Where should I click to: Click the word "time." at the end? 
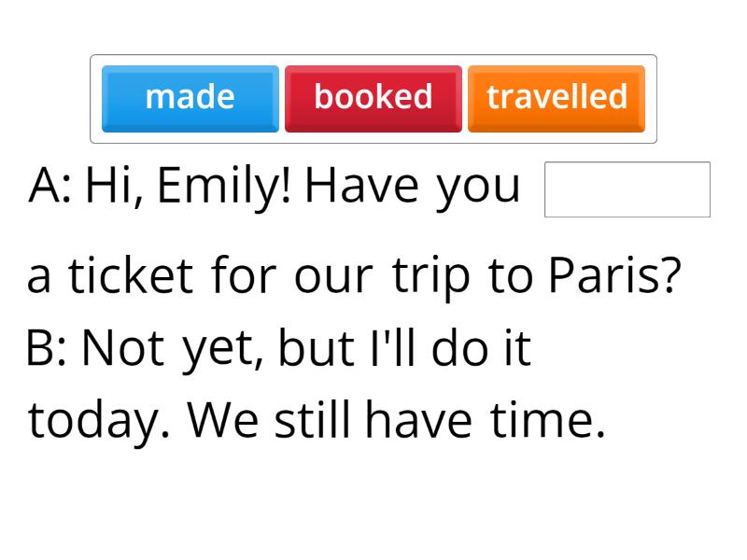point(548,422)
